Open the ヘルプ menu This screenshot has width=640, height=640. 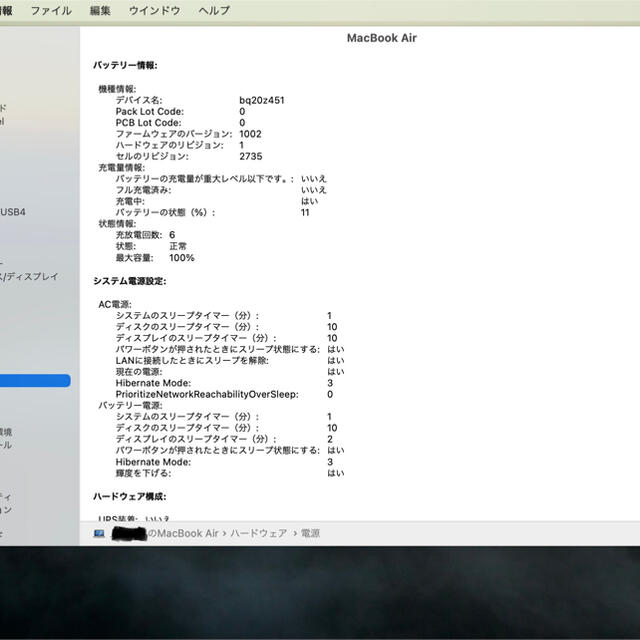pyautogui.click(x=214, y=11)
